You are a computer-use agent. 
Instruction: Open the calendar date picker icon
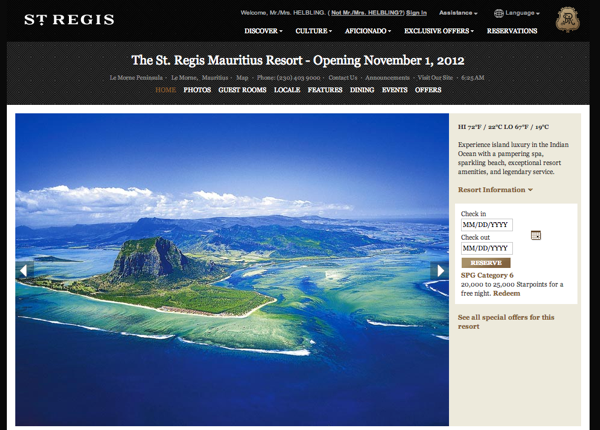coord(536,235)
